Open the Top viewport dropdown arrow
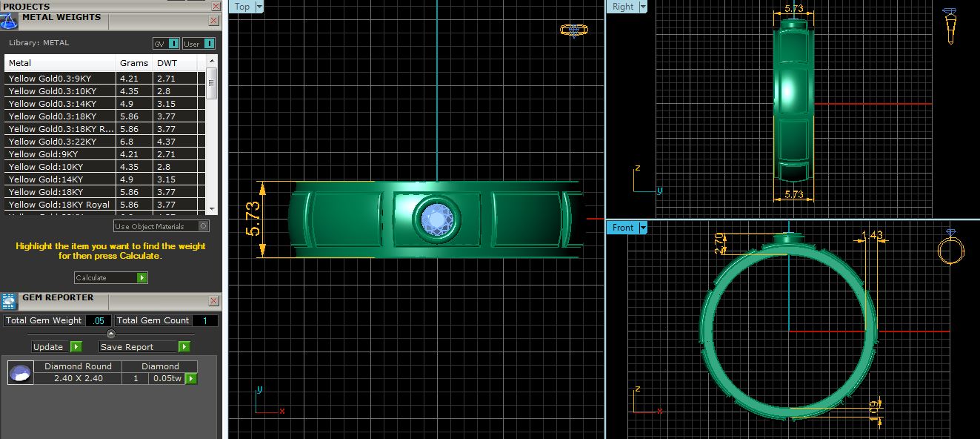Viewport: 980px width, 439px height. pos(259,7)
